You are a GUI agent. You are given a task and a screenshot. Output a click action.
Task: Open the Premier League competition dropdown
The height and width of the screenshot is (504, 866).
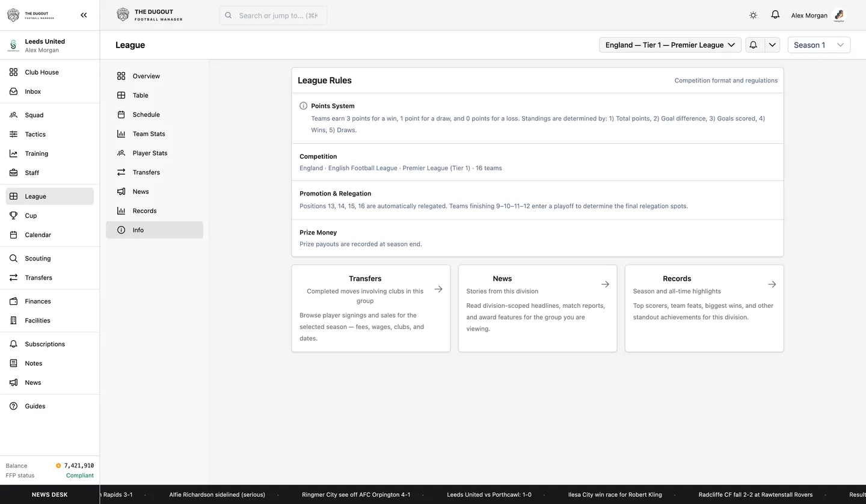click(x=670, y=45)
